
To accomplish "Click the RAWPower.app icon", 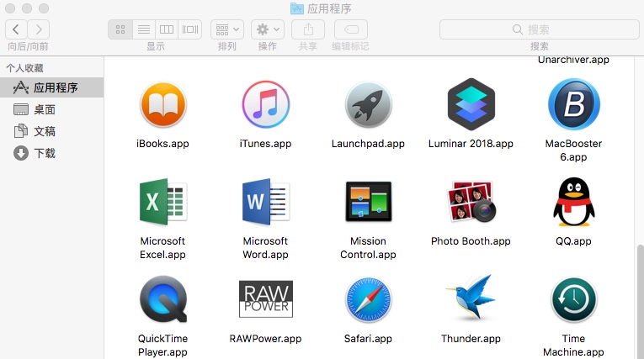I will [266, 299].
